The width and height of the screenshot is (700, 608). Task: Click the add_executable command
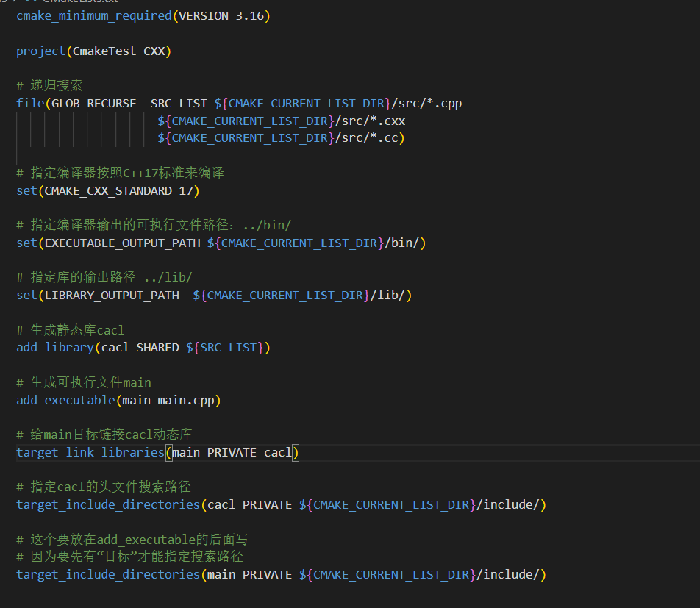coord(65,401)
